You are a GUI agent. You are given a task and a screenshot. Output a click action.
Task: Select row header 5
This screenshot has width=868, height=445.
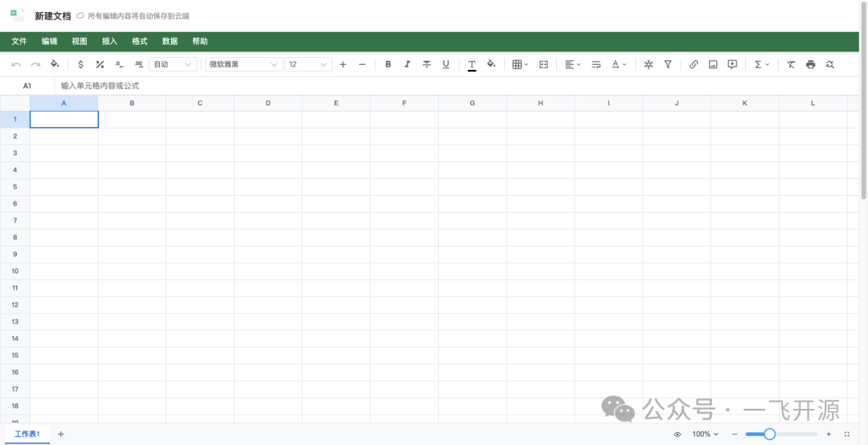click(15, 186)
